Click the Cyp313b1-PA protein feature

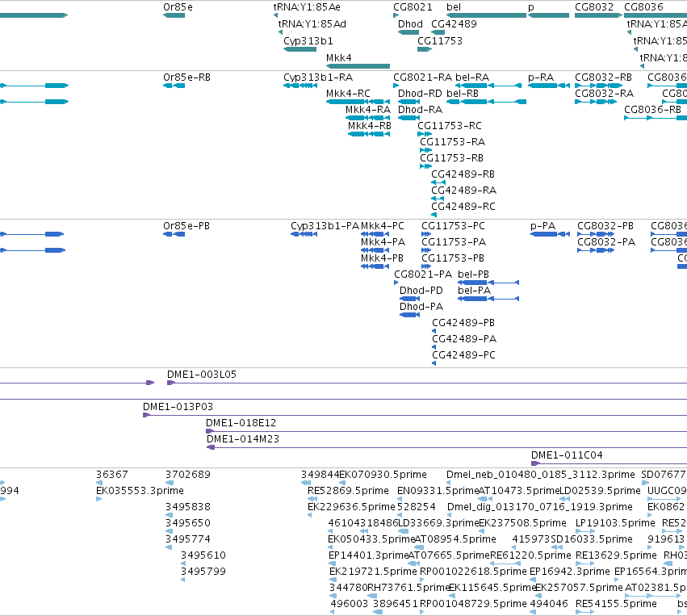304,234
